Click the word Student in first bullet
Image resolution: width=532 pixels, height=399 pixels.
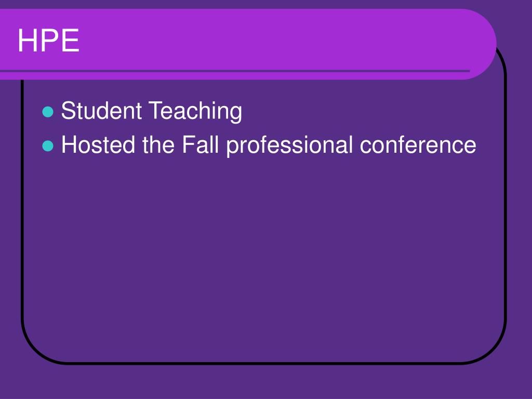click(x=101, y=110)
